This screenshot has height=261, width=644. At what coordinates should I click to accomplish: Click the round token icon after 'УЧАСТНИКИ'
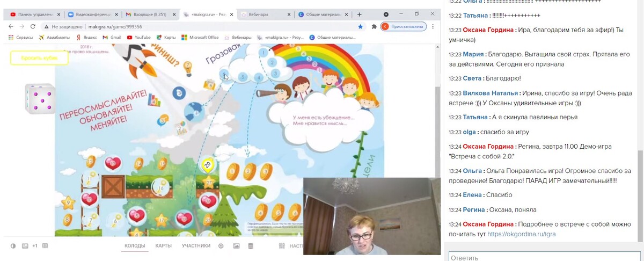(x=221, y=246)
